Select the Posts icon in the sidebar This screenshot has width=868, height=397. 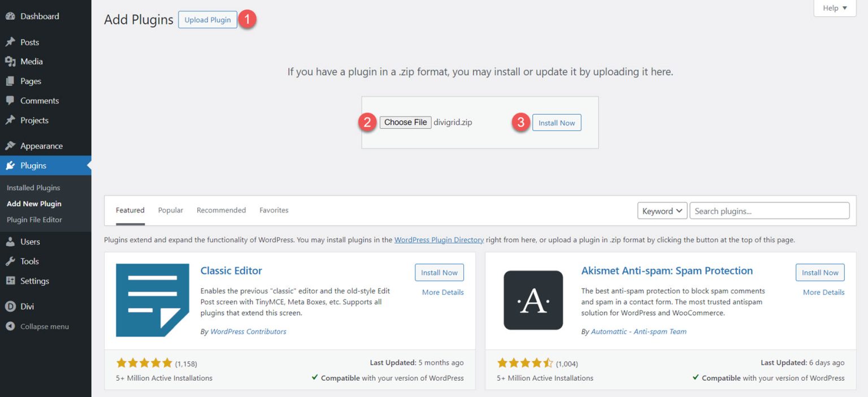[x=11, y=42]
